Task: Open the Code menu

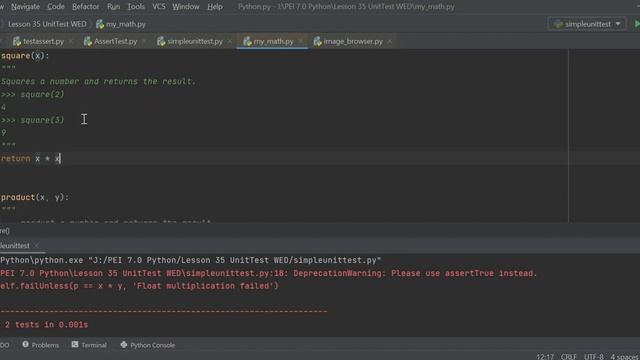Action: point(56,7)
